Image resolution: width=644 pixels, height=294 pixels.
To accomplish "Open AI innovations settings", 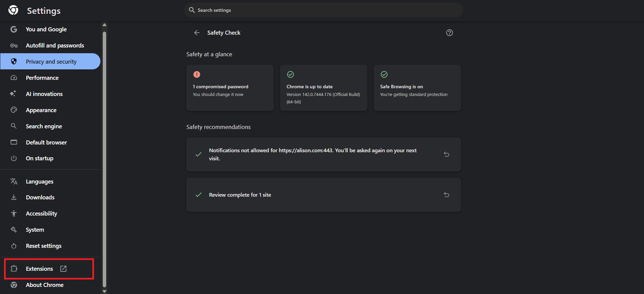I will [x=44, y=94].
